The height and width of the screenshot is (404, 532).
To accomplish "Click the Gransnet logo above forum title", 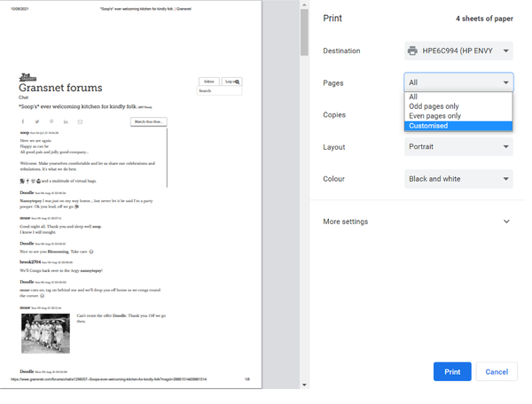I will tap(27, 78).
